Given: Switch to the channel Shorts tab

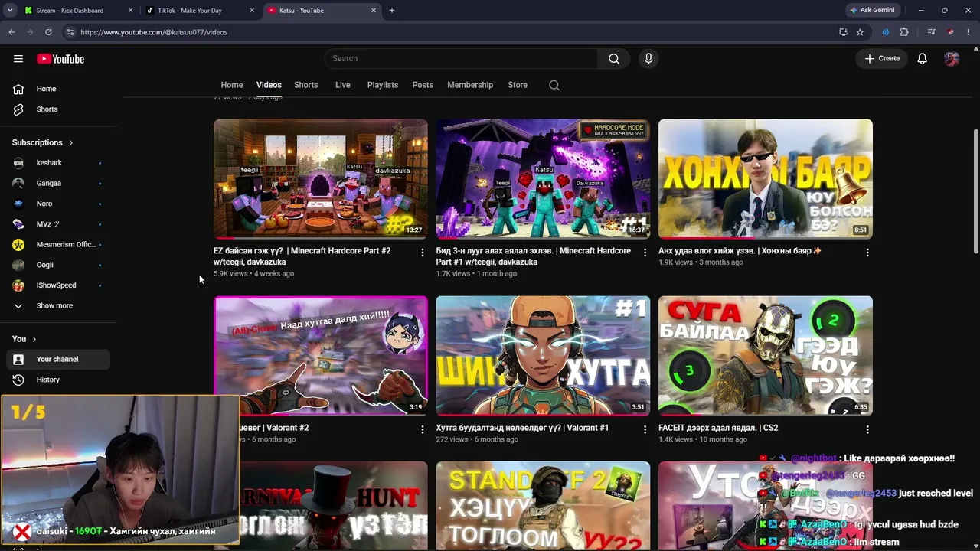Looking at the screenshot, I should [x=306, y=85].
